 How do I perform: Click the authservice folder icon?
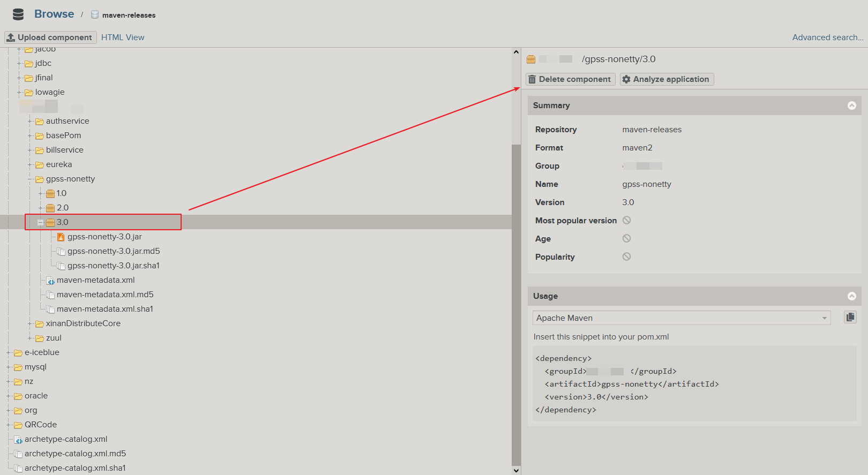[40, 122]
